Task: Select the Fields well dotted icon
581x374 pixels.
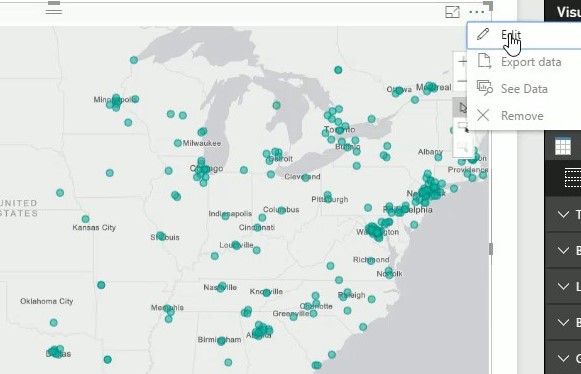Action: pos(573,178)
